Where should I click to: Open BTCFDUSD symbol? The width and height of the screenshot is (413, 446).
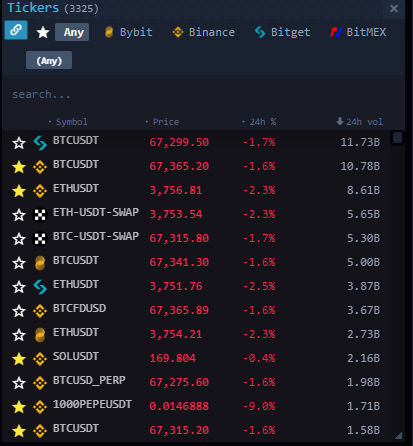click(79, 308)
